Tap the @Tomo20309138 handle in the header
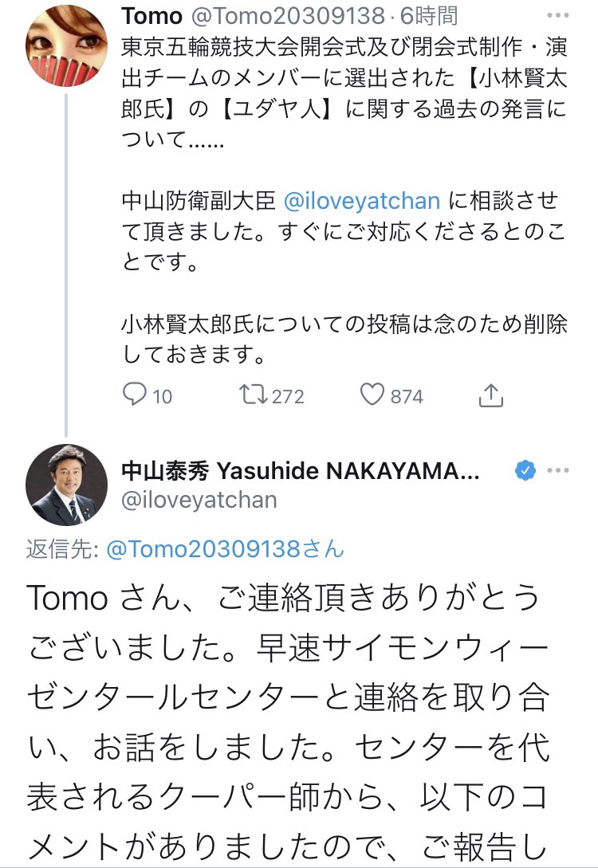Image resolution: width=598 pixels, height=868 pixels. [x=288, y=16]
